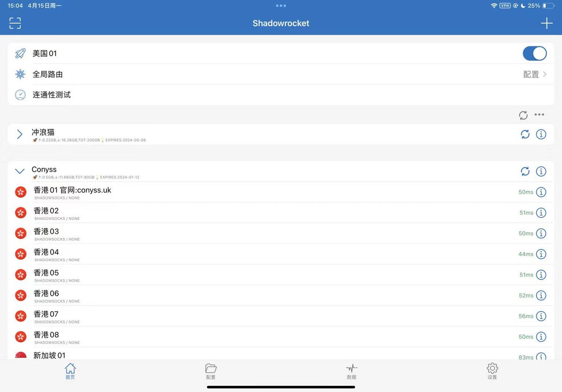Select server 香港 04
Image resolution: width=562 pixels, height=392 pixels.
pos(281,254)
